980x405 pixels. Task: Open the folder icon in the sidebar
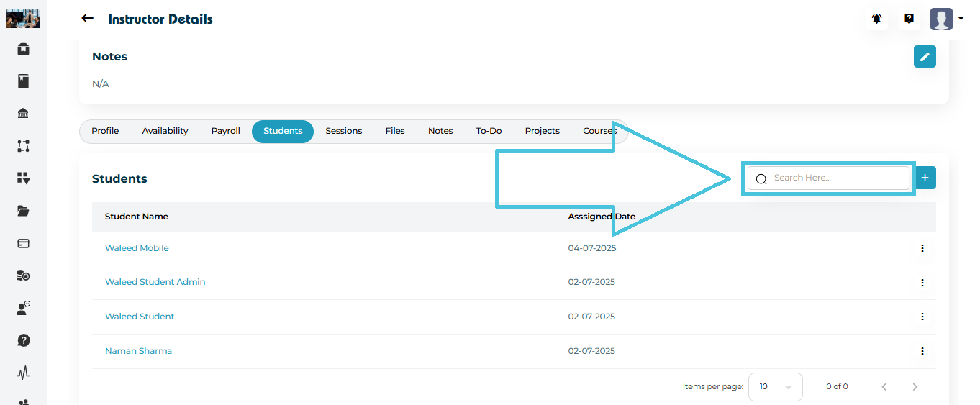coord(23,211)
